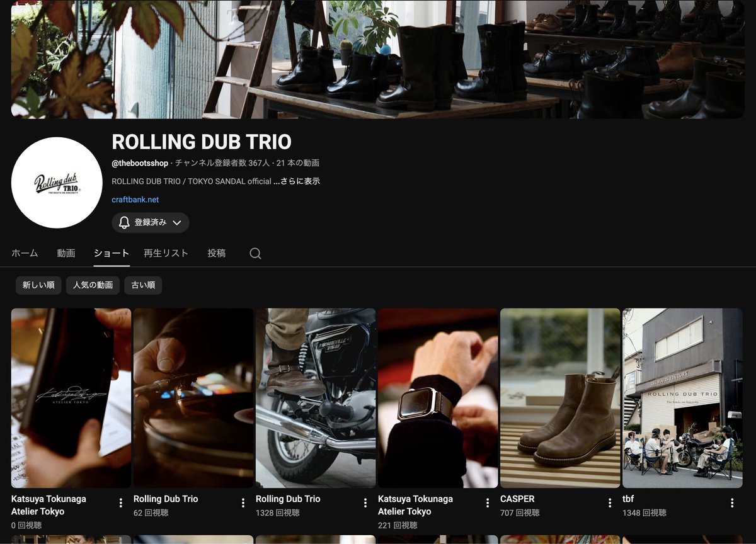Viewport: 756px width, 544px height.
Task: Click the Rolling Dub Trio channel avatar
Action: (57, 183)
